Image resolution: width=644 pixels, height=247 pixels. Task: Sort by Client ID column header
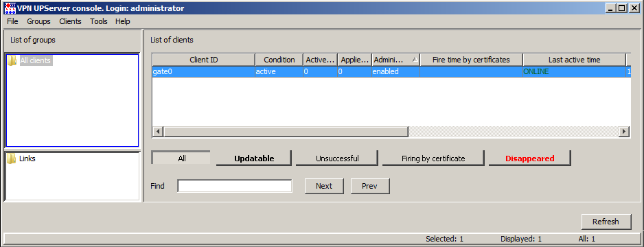pos(204,60)
